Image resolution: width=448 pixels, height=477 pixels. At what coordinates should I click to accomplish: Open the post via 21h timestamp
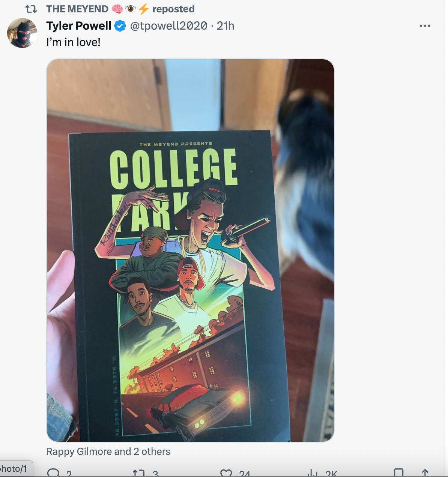pyautogui.click(x=226, y=26)
